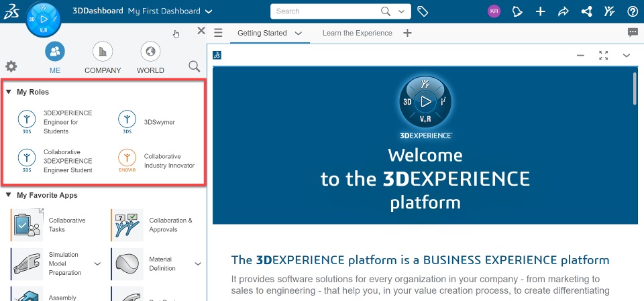Select the WORLD quadrant icon
Screen dimensions: 644x301
click(x=150, y=52)
